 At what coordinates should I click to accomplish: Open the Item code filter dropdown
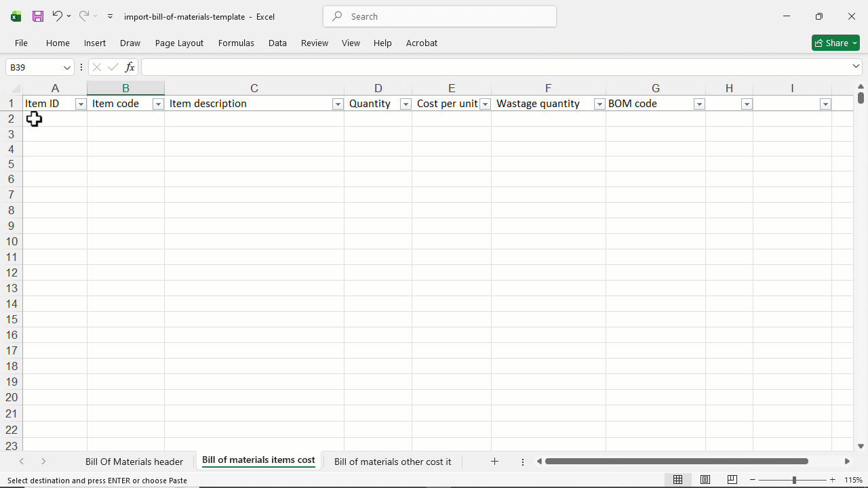(x=158, y=104)
